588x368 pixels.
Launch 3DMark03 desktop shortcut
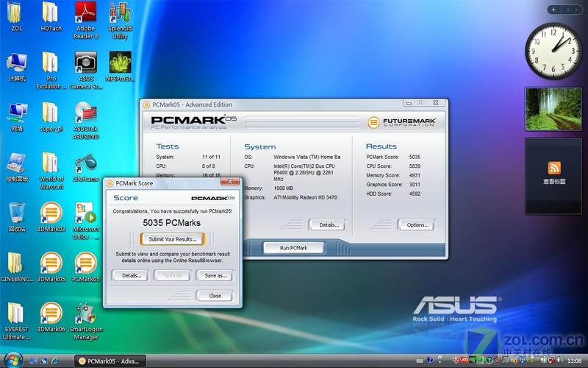pos(51,217)
